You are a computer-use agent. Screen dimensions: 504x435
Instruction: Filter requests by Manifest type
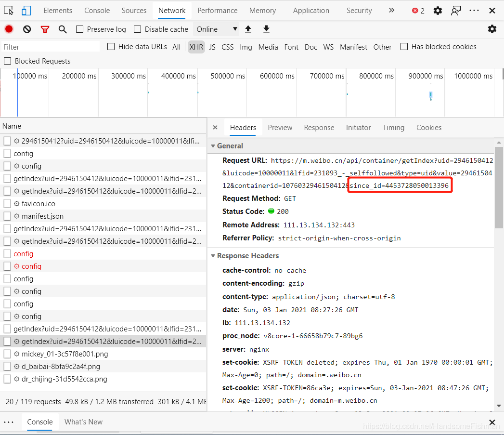coord(354,47)
